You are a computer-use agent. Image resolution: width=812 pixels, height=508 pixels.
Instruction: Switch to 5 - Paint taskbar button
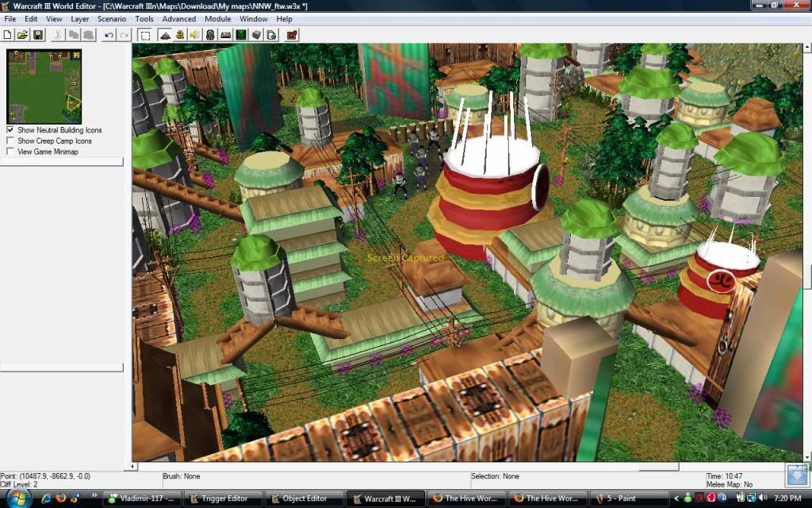tap(628, 498)
